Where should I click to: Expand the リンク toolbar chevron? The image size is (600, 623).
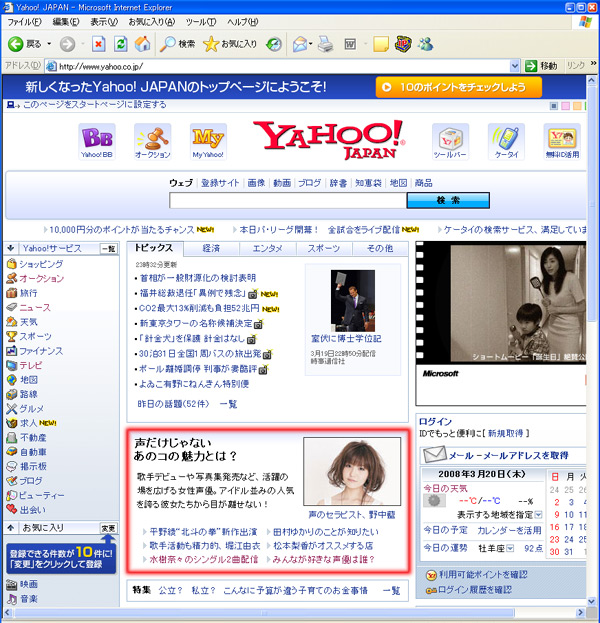pyautogui.click(x=593, y=63)
